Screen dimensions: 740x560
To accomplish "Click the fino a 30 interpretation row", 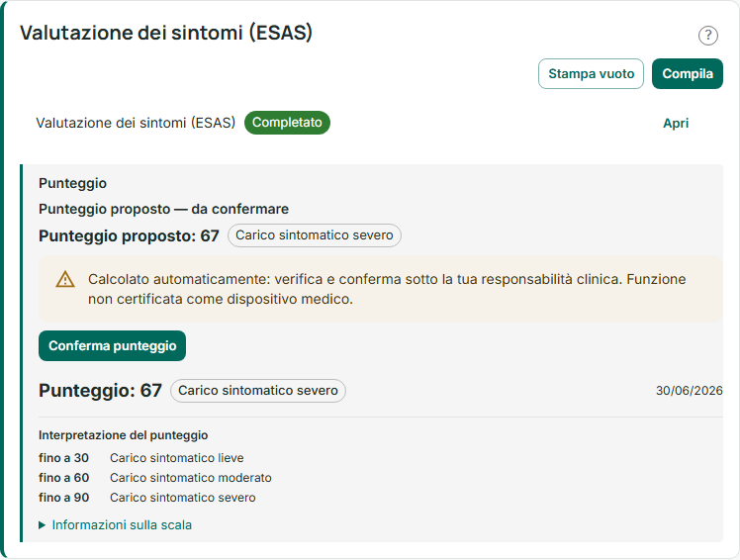I will 141,457.
